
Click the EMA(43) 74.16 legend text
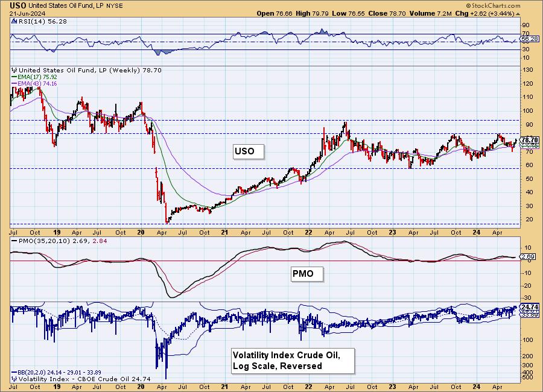(37, 83)
